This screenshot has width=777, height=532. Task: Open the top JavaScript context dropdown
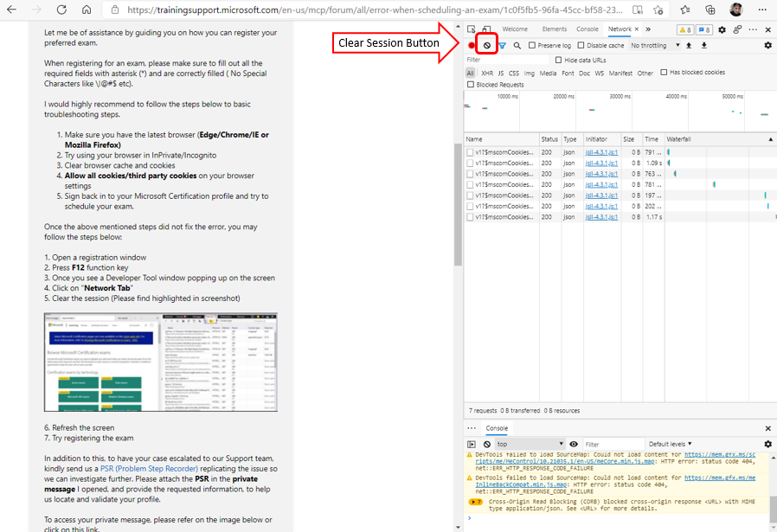pyautogui.click(x=530, y=445)
